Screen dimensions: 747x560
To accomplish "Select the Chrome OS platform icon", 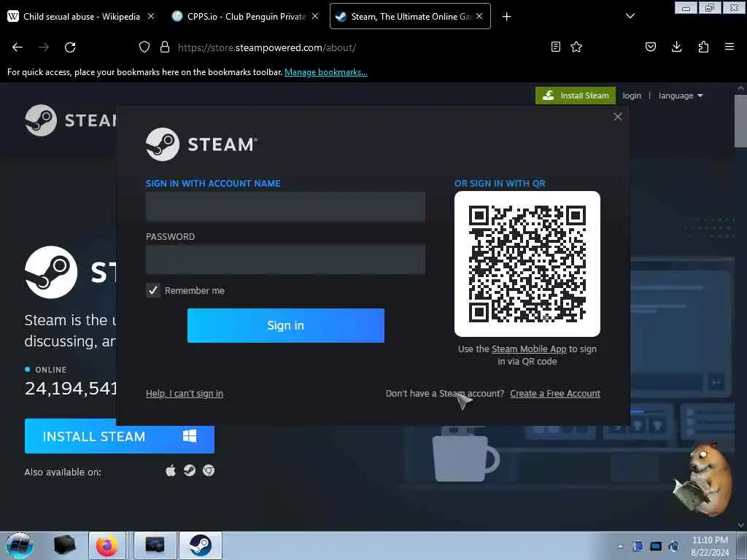I will coord(209,470).
